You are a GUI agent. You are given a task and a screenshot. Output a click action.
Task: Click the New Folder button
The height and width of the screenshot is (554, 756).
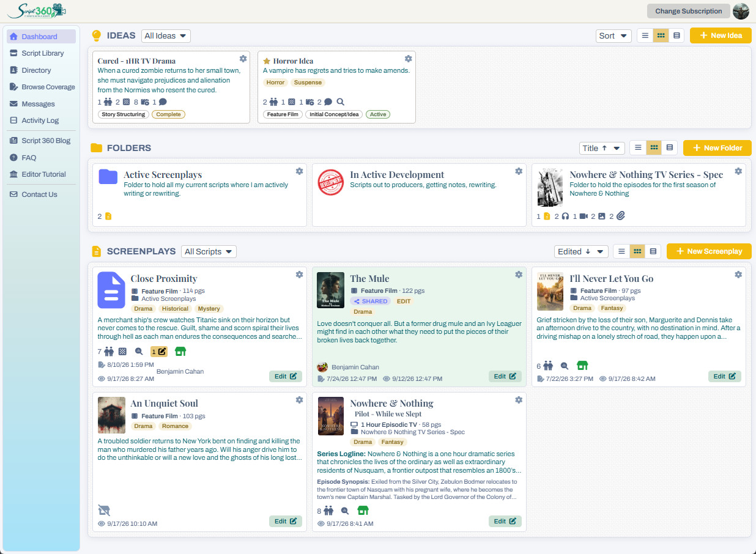pos(717,147)
